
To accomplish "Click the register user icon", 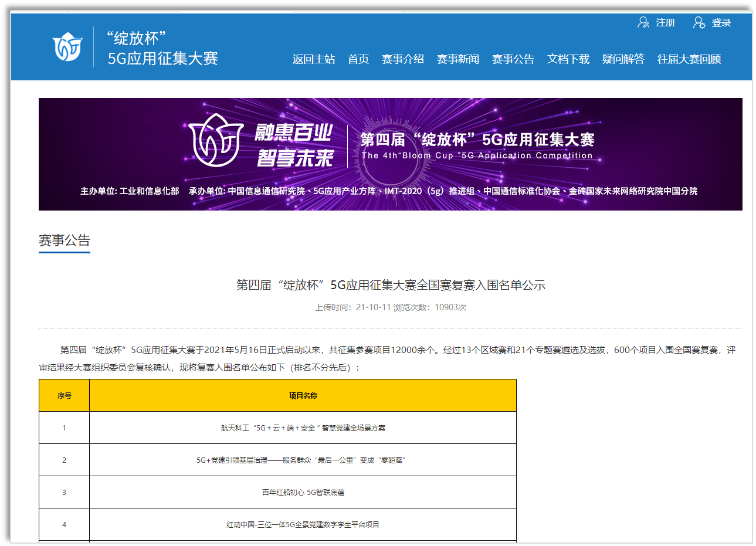I will [x=643, y=22].
